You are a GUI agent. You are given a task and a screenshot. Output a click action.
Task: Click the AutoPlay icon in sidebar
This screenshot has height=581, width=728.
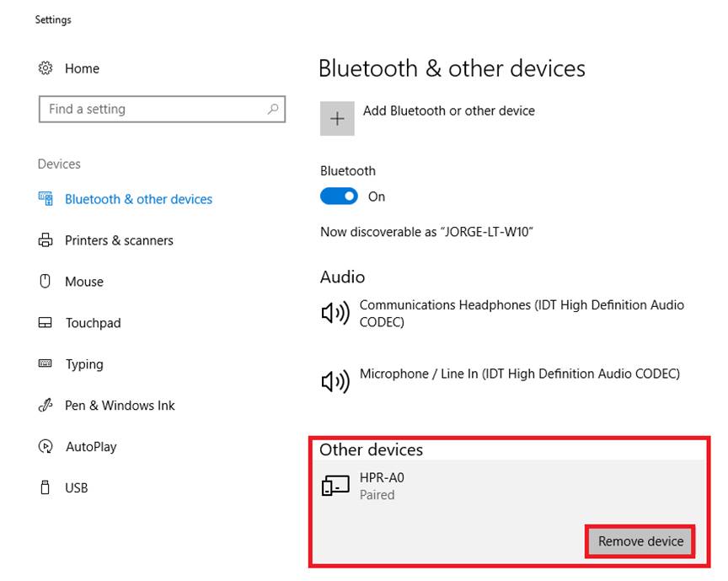[x=45, y=447]
